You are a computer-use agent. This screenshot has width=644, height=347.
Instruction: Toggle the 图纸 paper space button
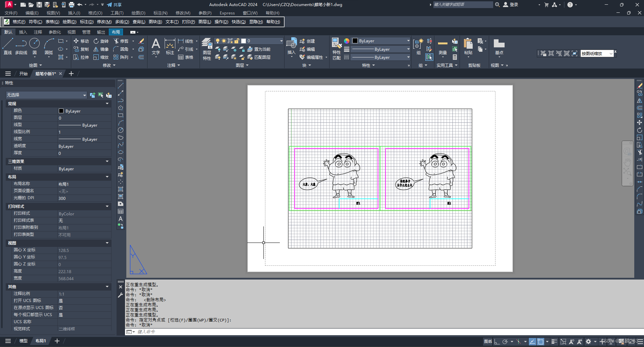coord(488,342)
